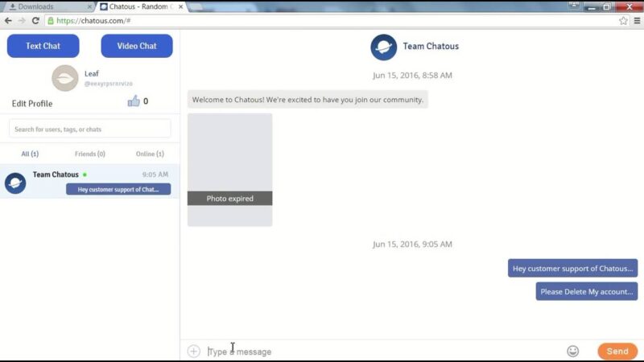Bookmark this page with star icon
This screenshot has height=362, width=644.
pos(623,21)
